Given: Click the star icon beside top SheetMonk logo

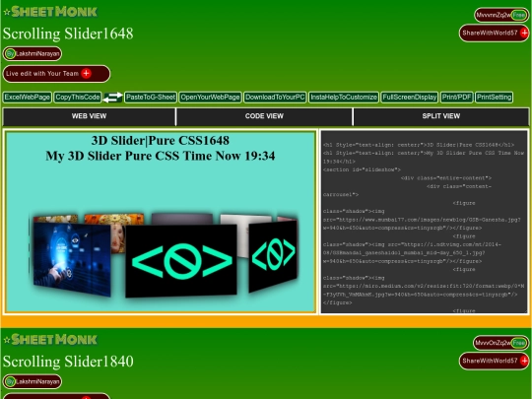Looking at the screenshot, I should (x=7, y=12).
